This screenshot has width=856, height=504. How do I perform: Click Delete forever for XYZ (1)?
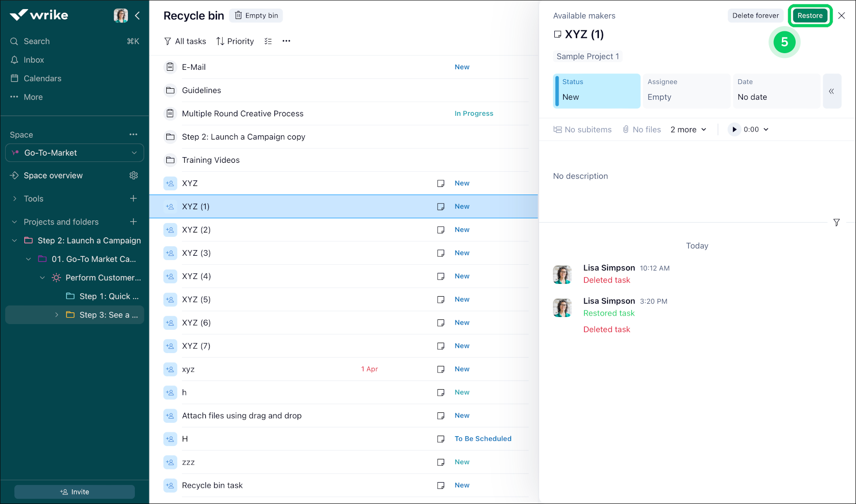coord(755,15)
